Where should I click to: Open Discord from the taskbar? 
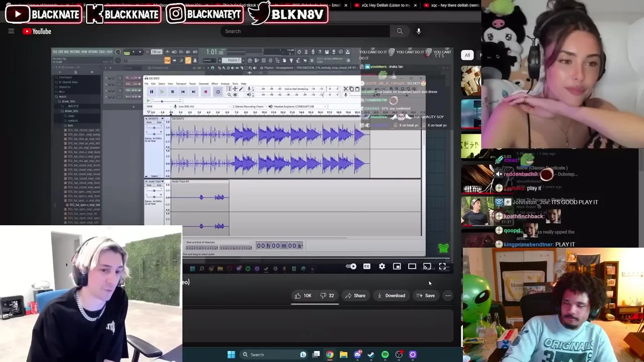tap(358, 354)
